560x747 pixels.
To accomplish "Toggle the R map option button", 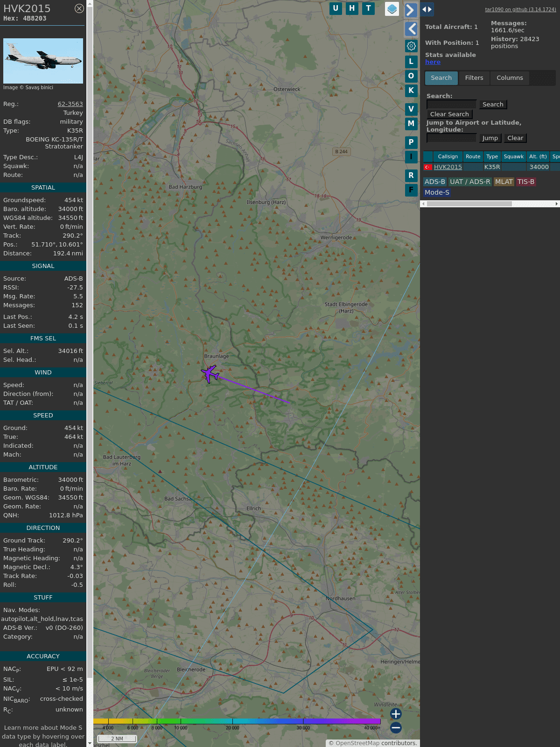I will (411, 176).
